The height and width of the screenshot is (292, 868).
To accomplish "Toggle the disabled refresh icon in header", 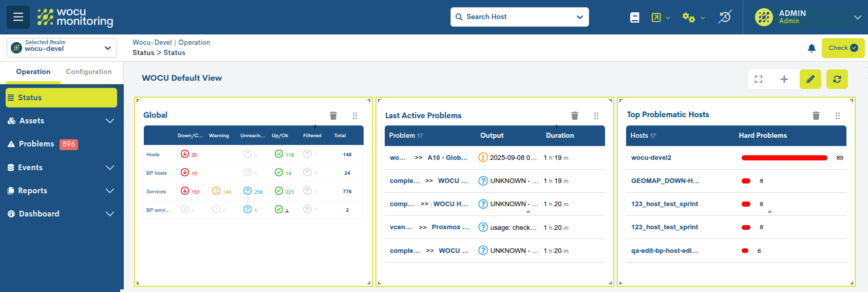I will [725, 17].
